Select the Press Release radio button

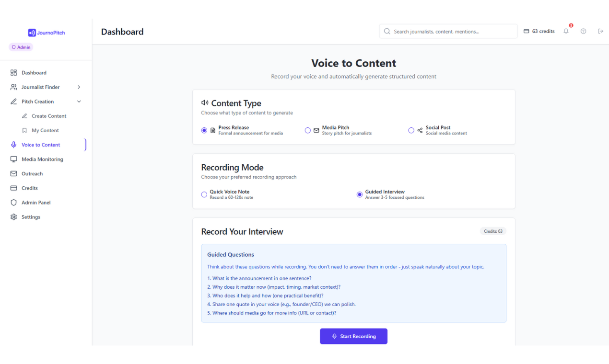pyautogui.click(x=204, y=130)
